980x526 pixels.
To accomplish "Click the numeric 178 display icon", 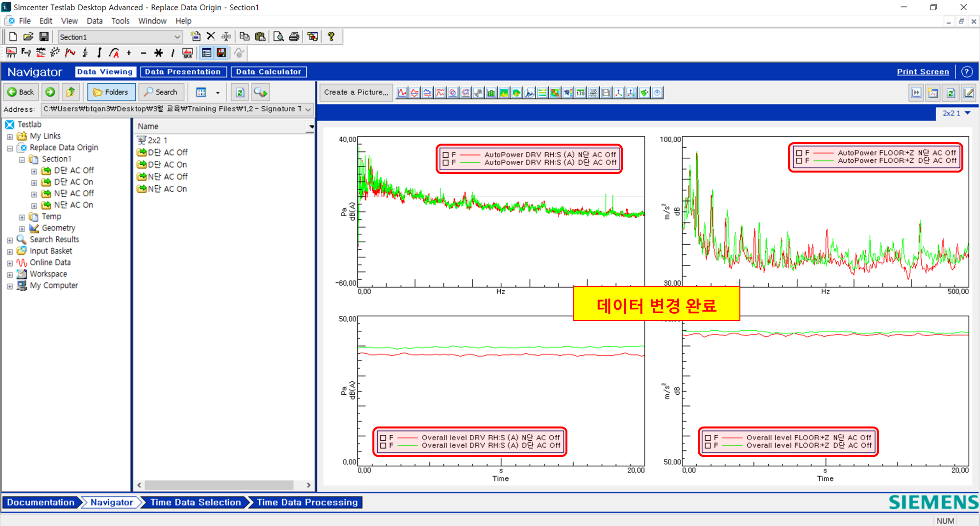I will coord(581,93).
